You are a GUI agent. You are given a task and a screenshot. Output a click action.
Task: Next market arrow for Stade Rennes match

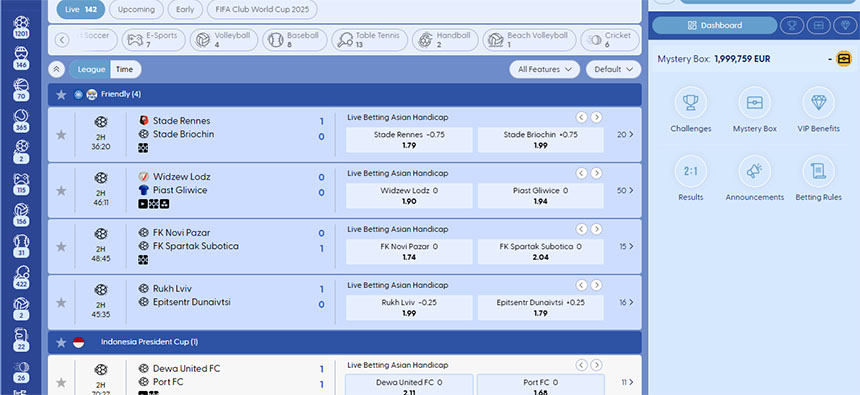(x=596, y=117)
